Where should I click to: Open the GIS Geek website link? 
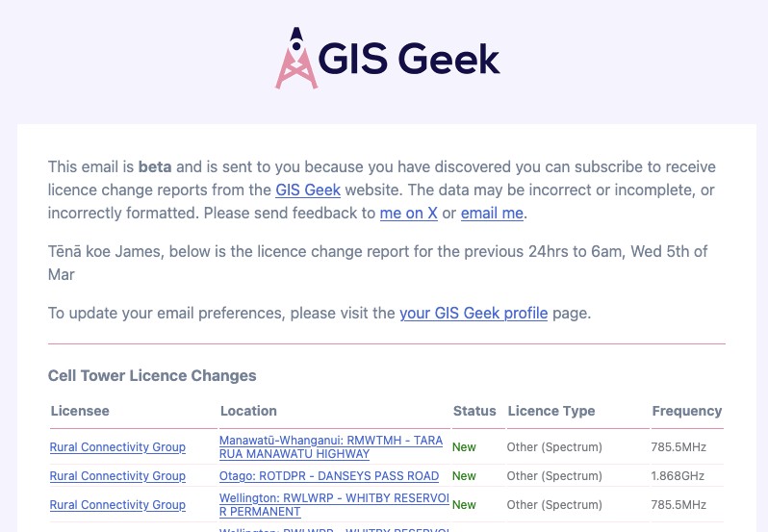(308, 190)
